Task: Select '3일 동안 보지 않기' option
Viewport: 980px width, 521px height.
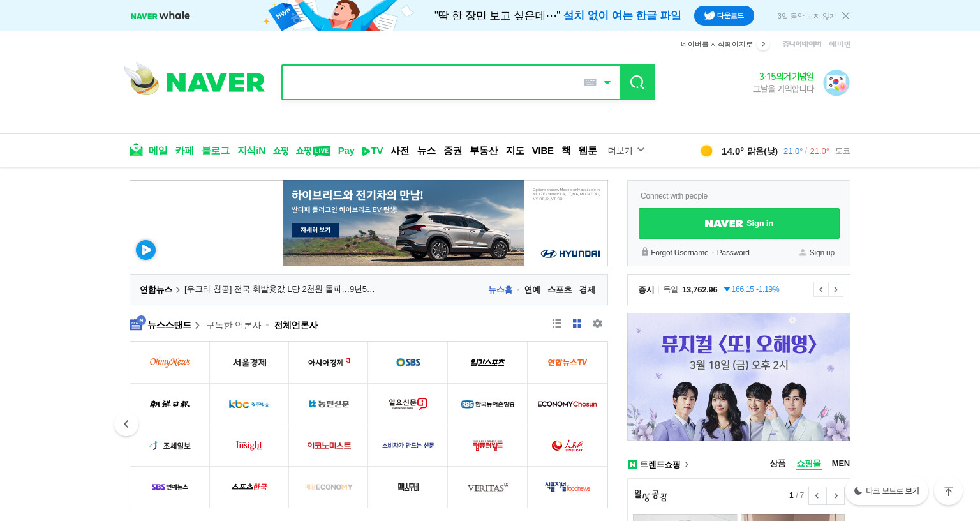Action: [806, 16]
